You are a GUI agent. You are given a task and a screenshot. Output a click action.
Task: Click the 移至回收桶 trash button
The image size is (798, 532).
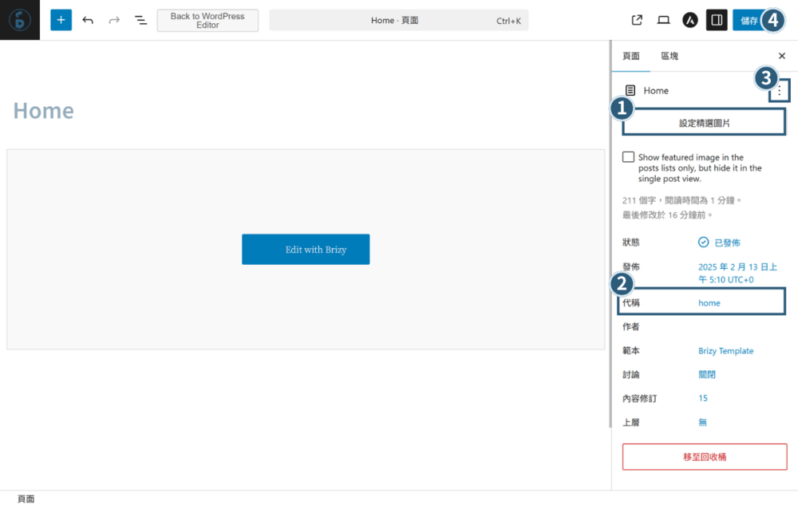705,456
